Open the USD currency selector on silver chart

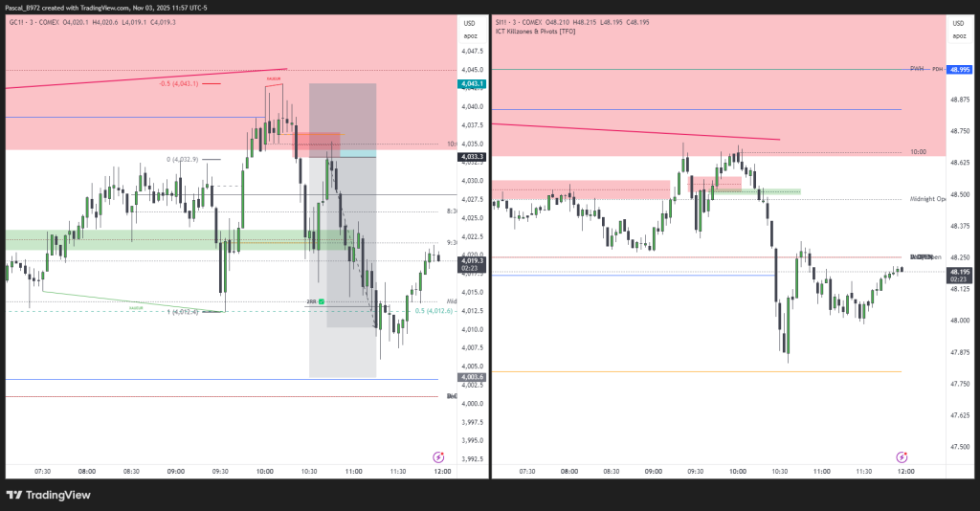(x=958, y=23)
